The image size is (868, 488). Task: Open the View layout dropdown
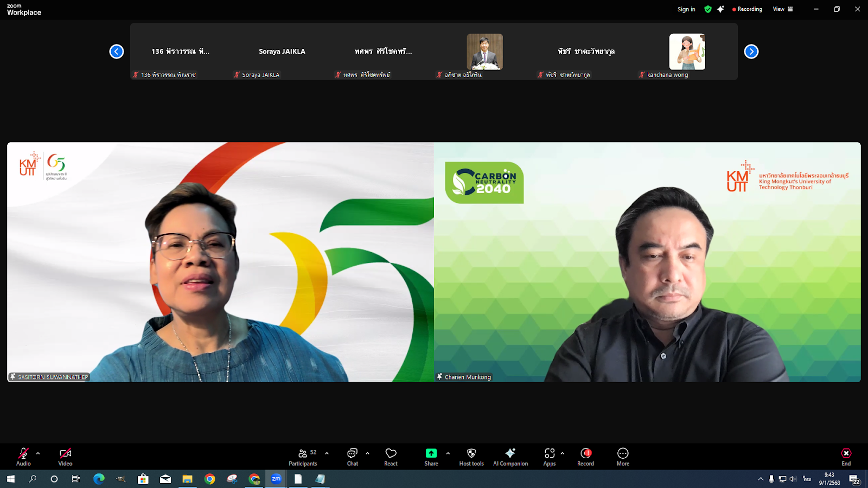(783, 9)
